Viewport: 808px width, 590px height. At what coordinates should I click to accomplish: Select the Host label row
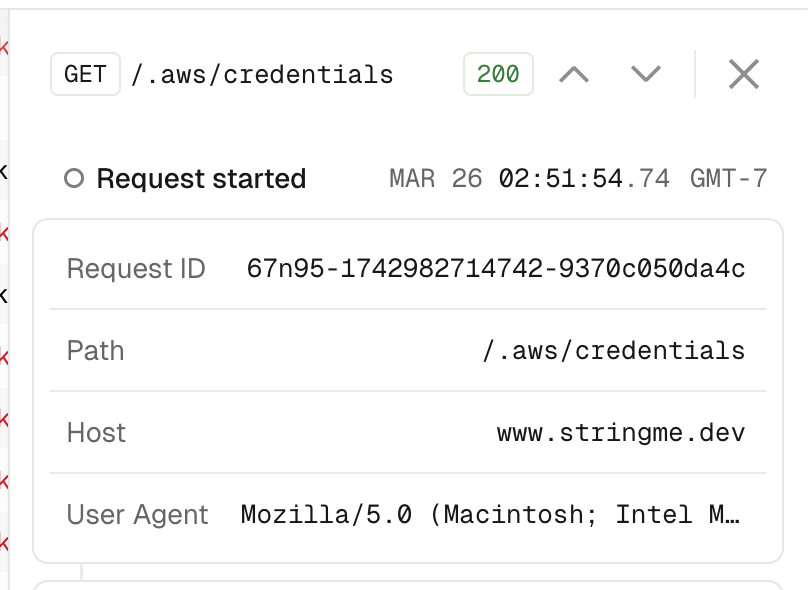pyautogui.click(x=408, y=432)
